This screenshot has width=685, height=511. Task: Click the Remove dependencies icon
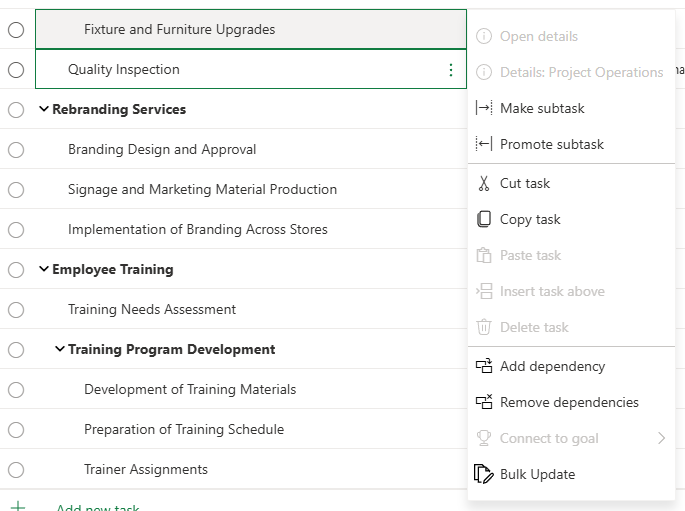pos(484,402)
